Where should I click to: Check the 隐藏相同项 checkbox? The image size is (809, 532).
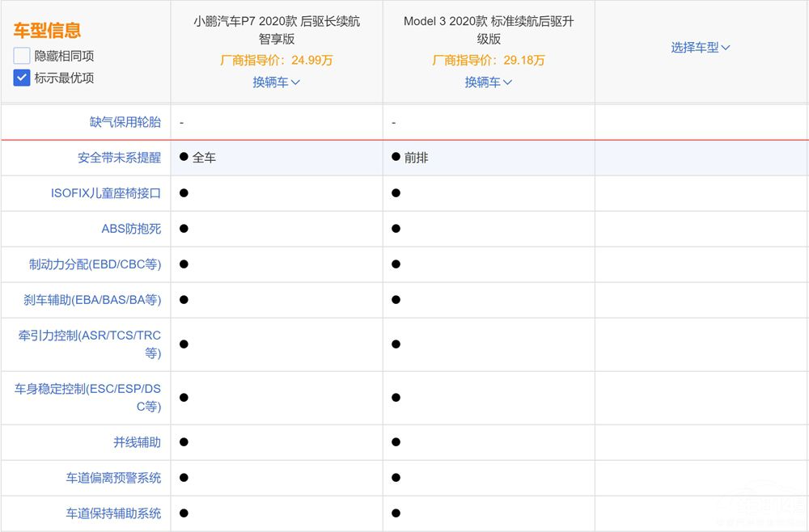tap(22, 56)
